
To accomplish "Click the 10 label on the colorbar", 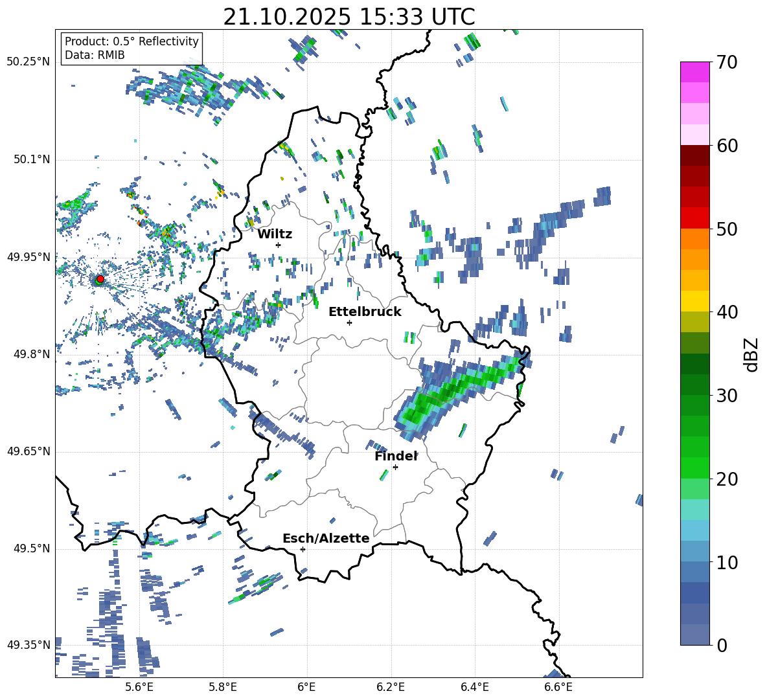I will click(726, 562).
